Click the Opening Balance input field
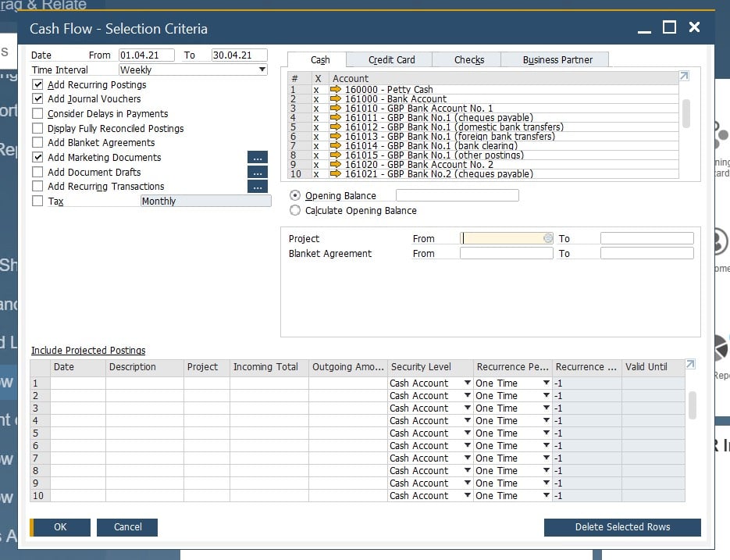Viewport: 730px width, 560px height. tap(457, 196)
